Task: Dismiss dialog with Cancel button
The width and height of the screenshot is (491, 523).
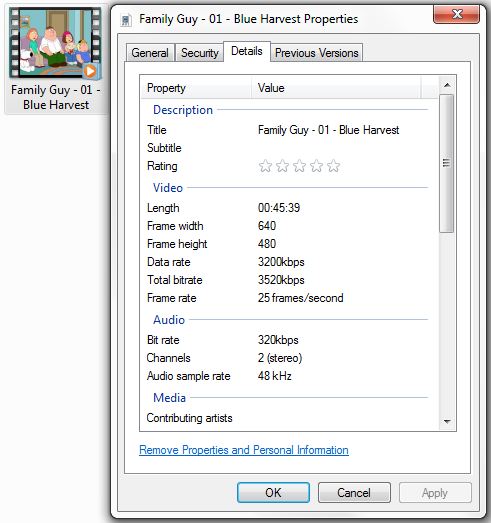Action: 354,492
